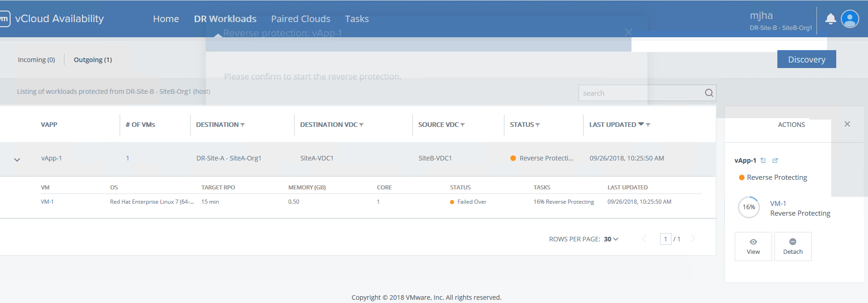Open VM-1 link in Actions panel
The image size is (868, 303).
point(778,203)
